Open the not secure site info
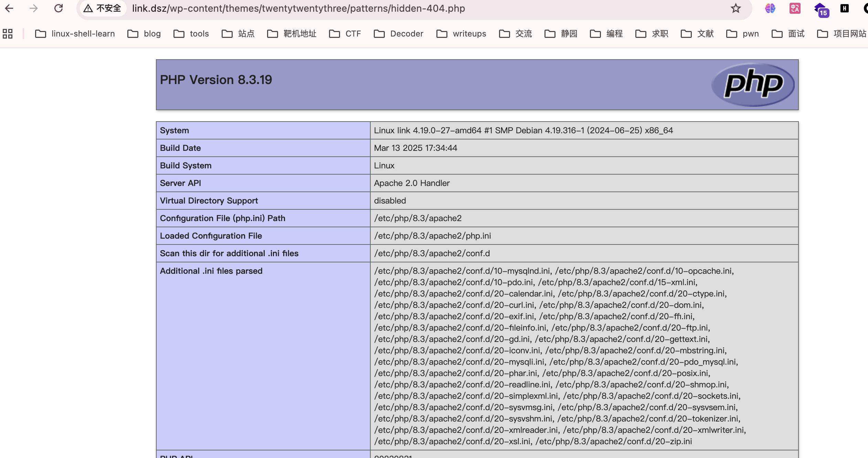Viewport: 868px width, 458px height. click(103, 8)
